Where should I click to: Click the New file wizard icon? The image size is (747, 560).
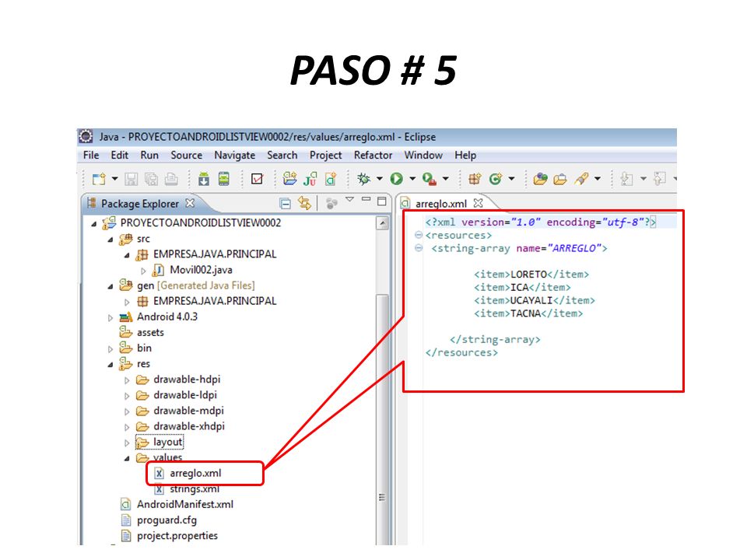pos(99,179)
